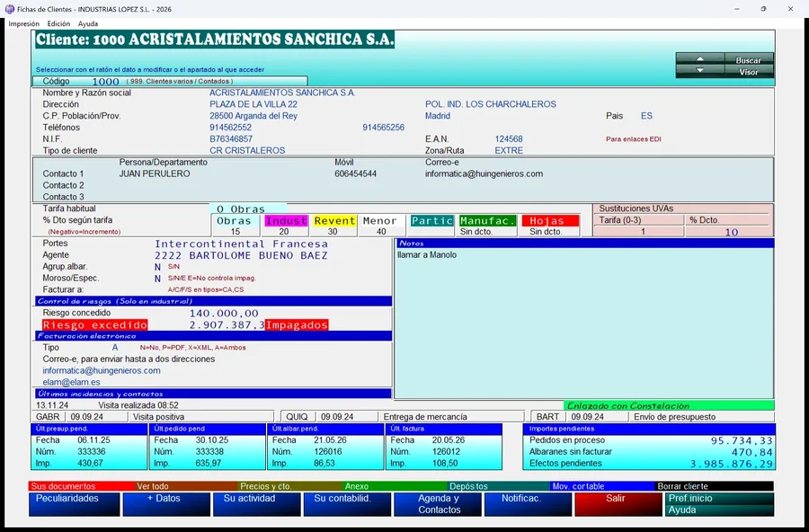This screenshot has height=532, width=809.
Task: Select the Sus documentos tab
Action: (x=81, y=486)
